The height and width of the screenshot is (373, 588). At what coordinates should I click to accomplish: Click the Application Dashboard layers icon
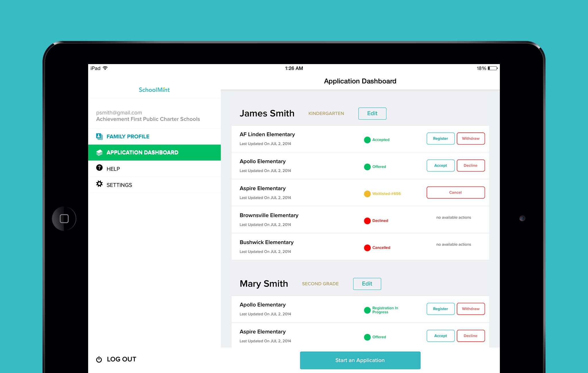99,152
